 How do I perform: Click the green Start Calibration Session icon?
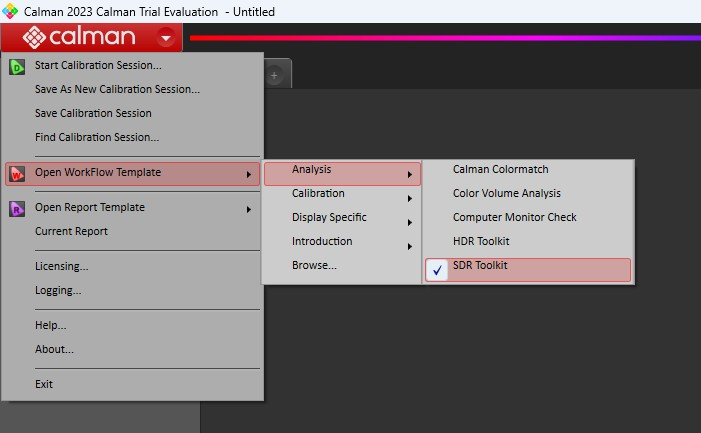(x=17, y=67)
